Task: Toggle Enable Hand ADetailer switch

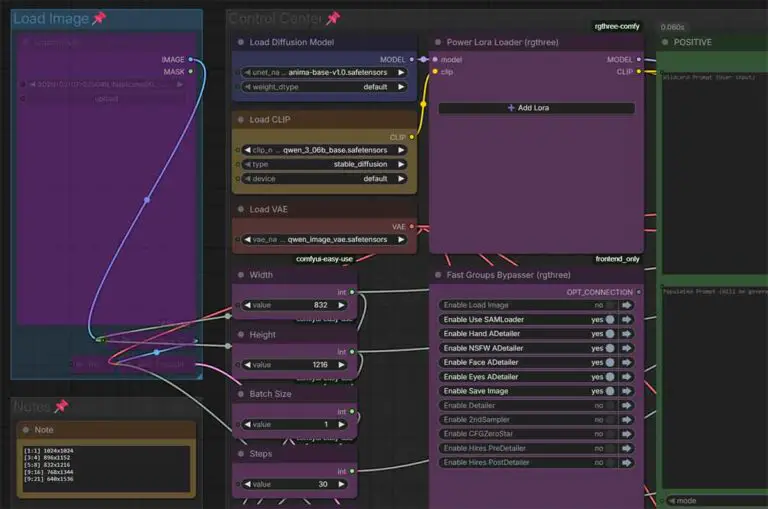Action: click(610, 334)
